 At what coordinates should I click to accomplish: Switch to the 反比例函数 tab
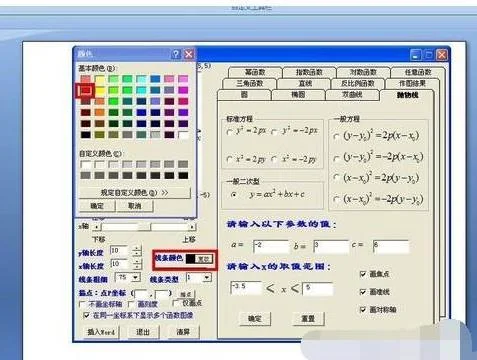(358, 83)
